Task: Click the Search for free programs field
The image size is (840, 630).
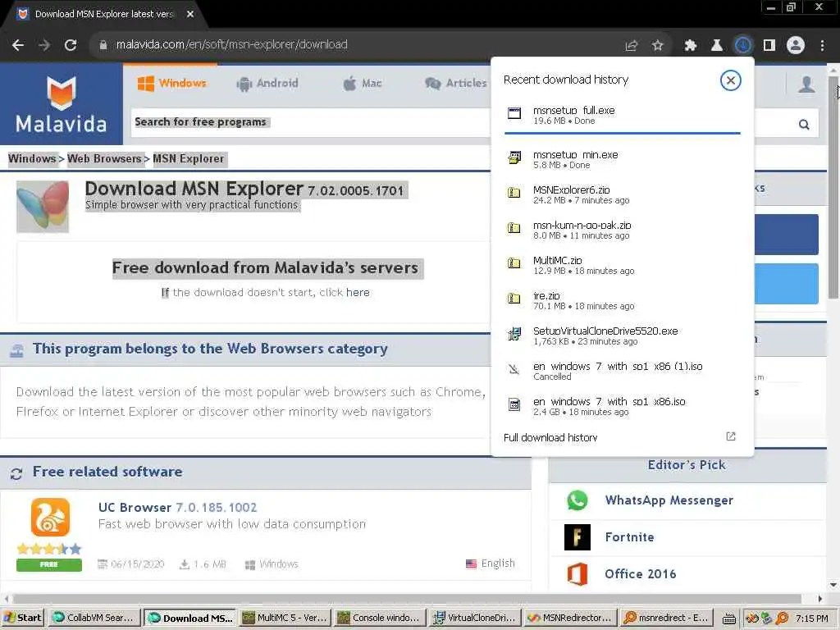Action: 311,122
